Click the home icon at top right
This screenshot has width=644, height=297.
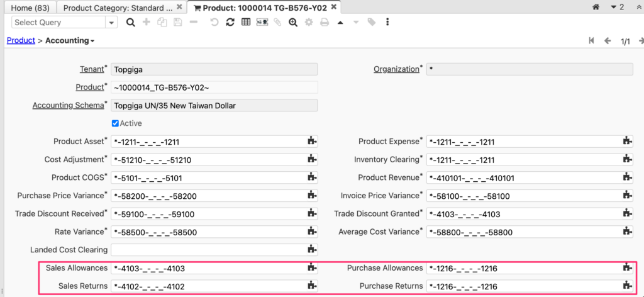596,7
